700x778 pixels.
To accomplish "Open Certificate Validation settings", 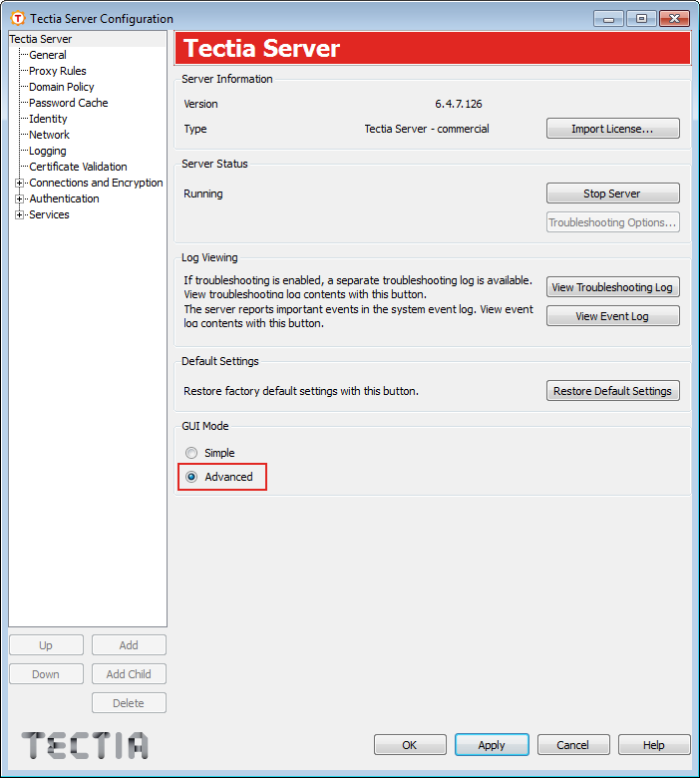I will point(78,167).
